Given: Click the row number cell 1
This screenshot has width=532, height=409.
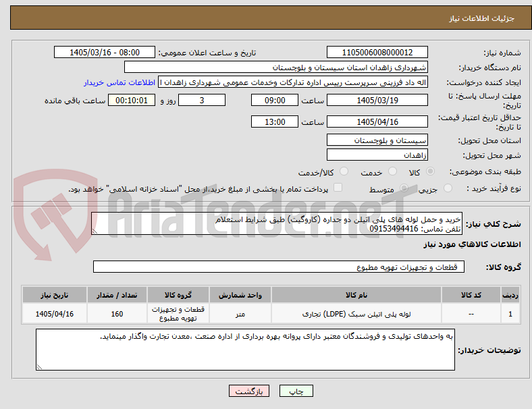Looking at the screenshot, I should point(510,314).
